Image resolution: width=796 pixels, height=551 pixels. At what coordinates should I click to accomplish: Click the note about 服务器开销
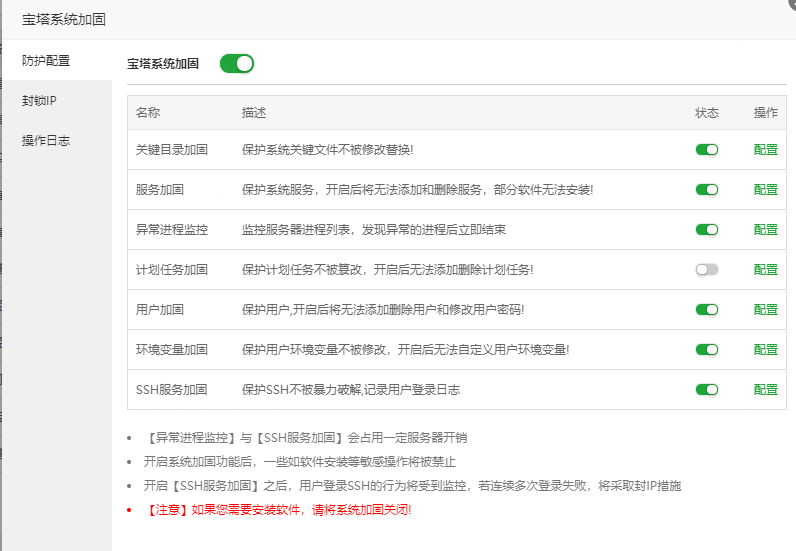[x=306, y=438]
